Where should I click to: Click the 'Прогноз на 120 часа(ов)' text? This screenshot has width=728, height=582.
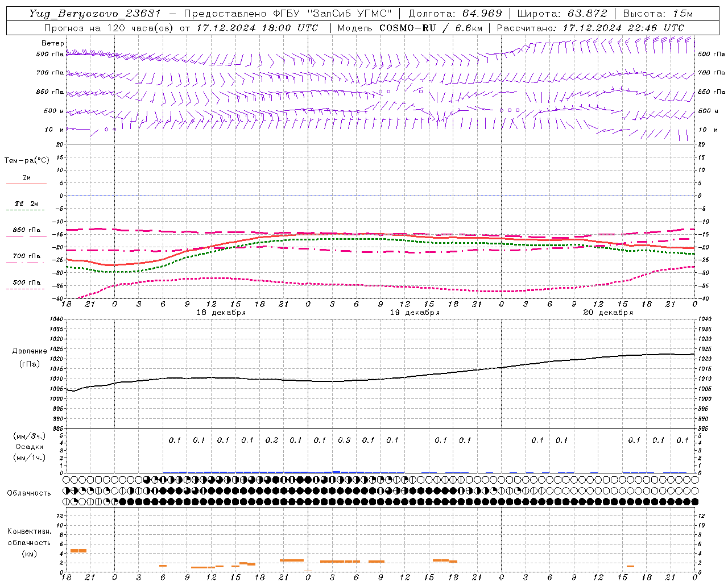click(109, 28)
